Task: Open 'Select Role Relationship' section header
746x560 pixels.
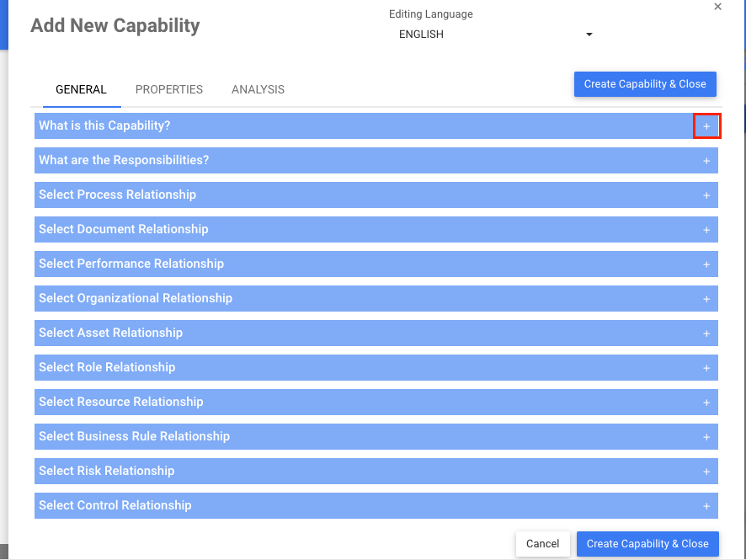Action: click(x=376, y=367)
